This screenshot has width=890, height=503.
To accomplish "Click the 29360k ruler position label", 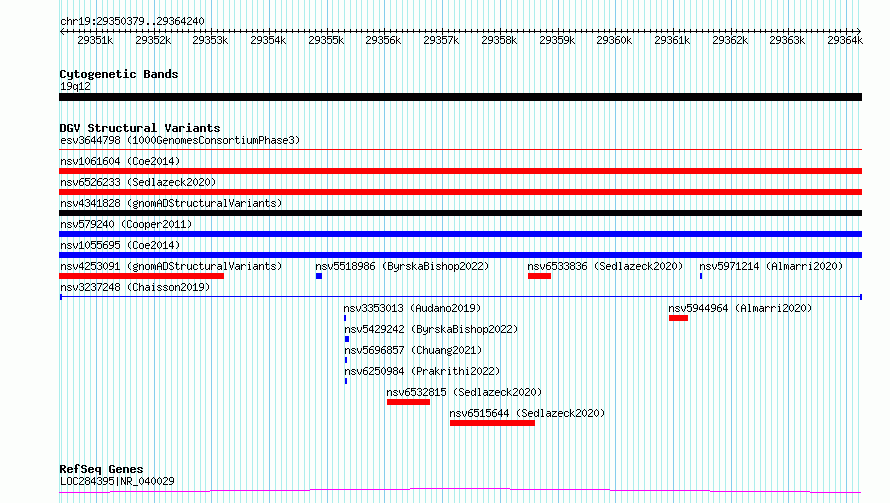I will coord(614,40).
